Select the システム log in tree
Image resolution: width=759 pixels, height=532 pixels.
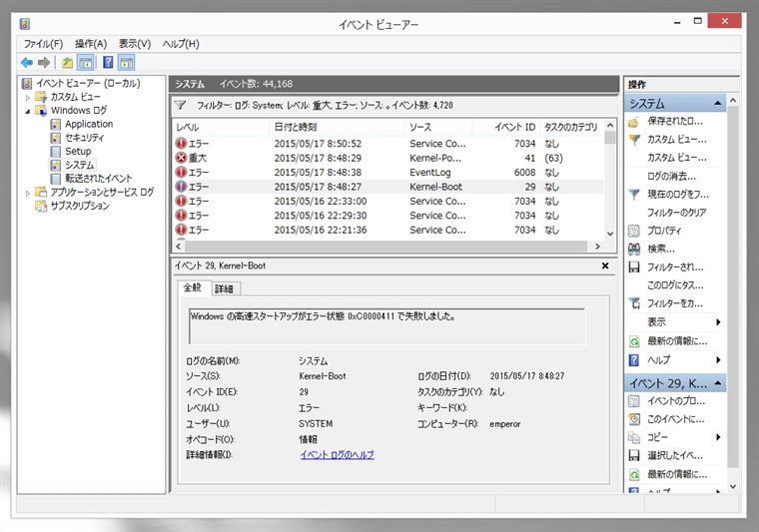[x=79, y=165]
